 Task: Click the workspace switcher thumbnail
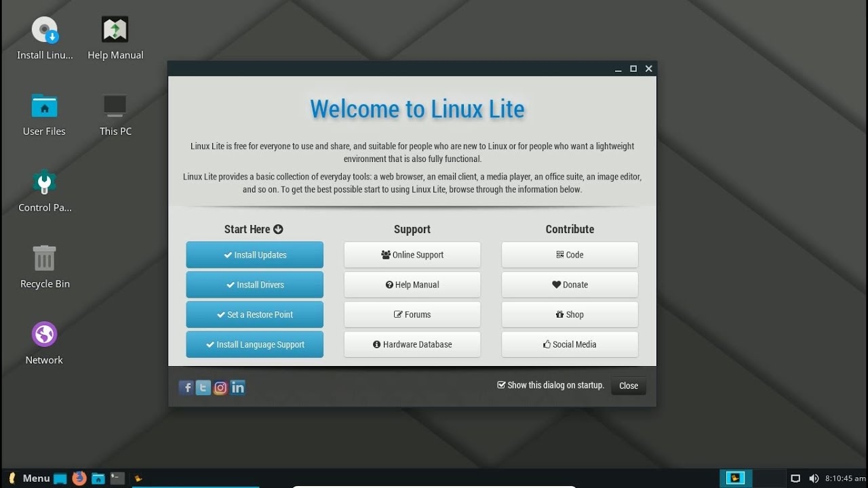click(x=735, y=478)
